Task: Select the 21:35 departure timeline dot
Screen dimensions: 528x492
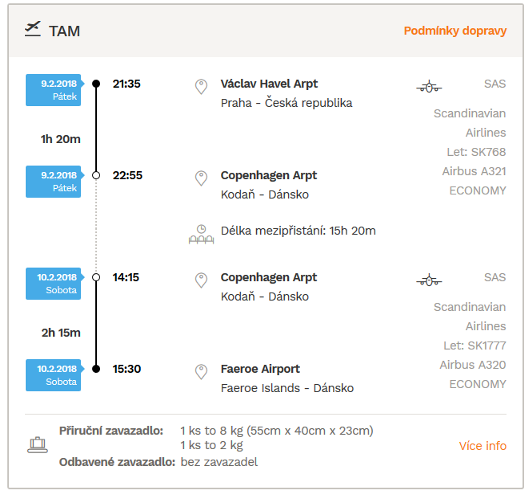Action: click(96, 84)
